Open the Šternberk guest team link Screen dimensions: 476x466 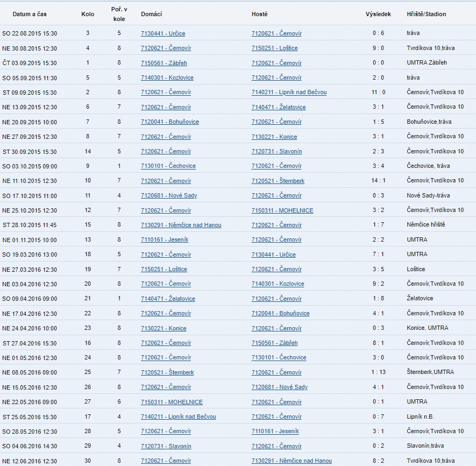(x=278, y=181)
